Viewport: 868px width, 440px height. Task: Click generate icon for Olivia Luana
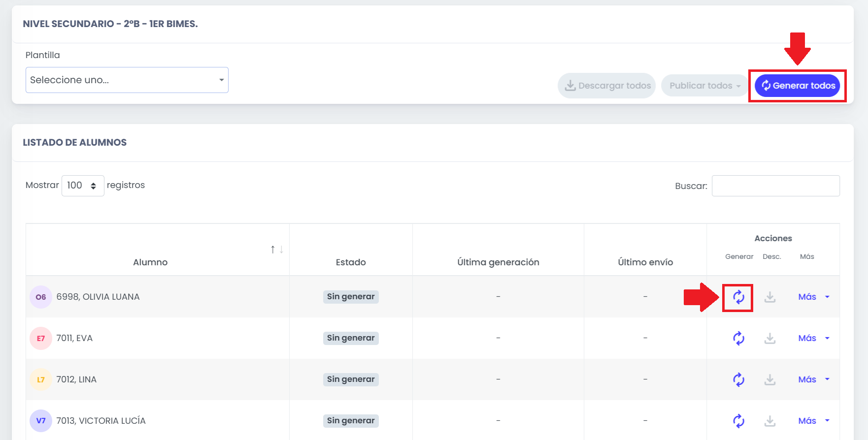pos(738,297)
